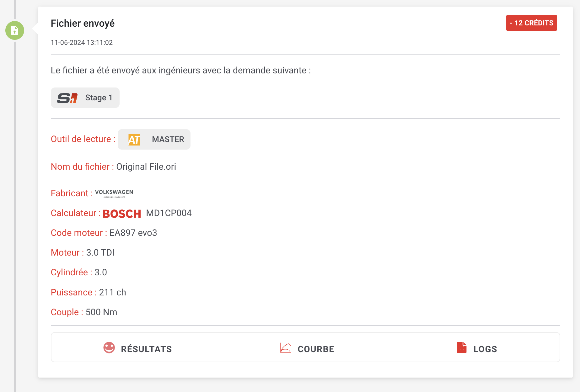
Task: Click the smiley face Résultats icon
Action: (109, 347)
